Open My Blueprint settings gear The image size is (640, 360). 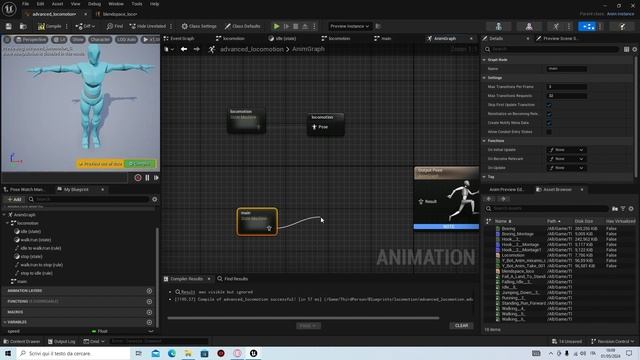coord(155,199)
